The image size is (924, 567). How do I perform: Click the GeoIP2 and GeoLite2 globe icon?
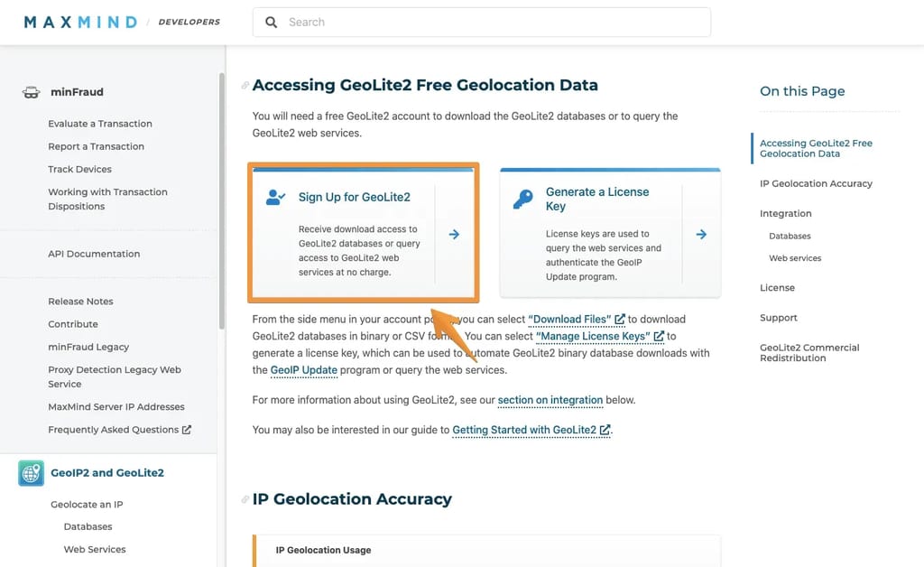[30, 472]
